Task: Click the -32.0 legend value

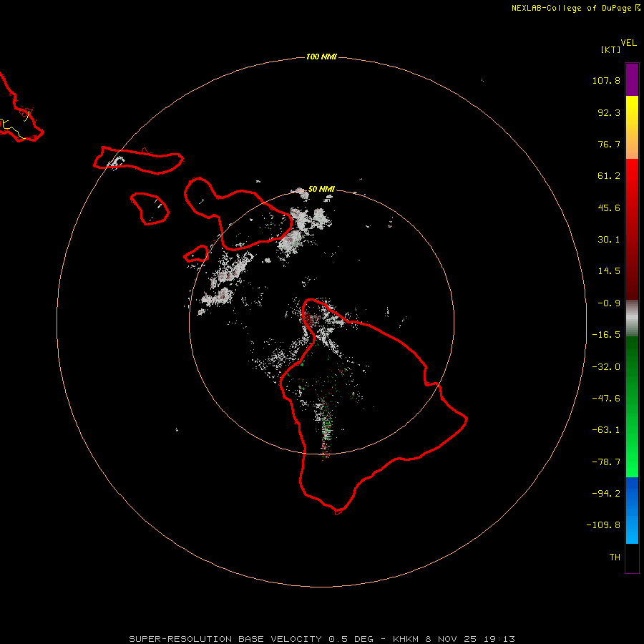Action: click(606, 367)
